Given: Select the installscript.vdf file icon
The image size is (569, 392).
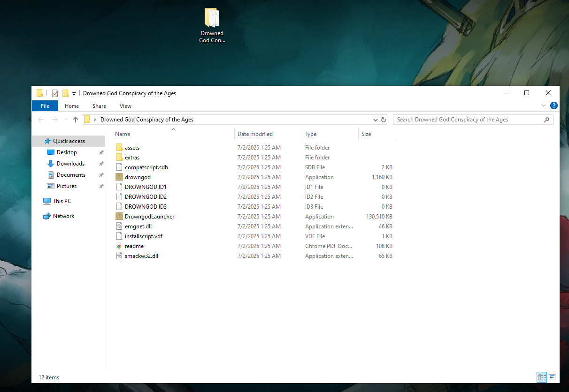Looking at the screenshot, I should (119, 236).
